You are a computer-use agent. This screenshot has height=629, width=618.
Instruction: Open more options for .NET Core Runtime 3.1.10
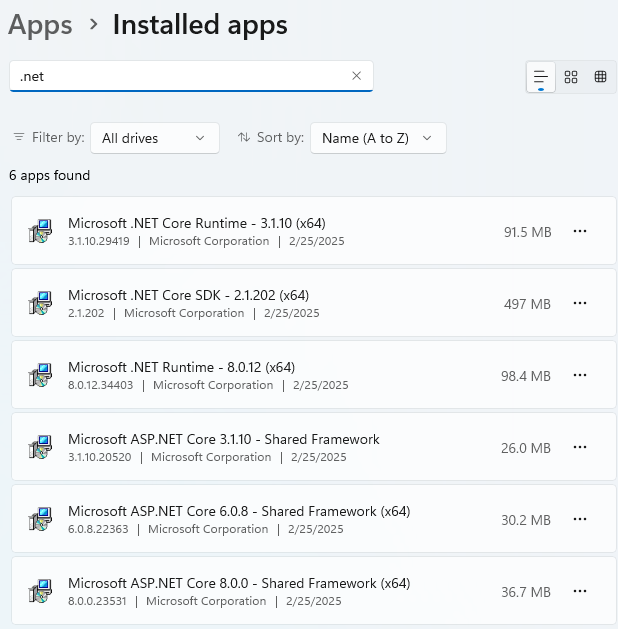click(580, 231)
